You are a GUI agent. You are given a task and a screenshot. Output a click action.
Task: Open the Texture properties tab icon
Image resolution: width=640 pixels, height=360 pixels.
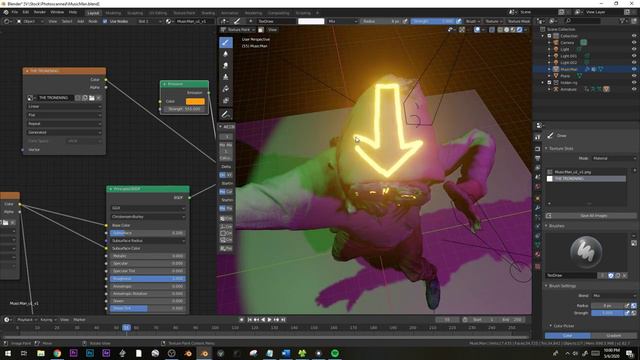click(x=538, y=267)
